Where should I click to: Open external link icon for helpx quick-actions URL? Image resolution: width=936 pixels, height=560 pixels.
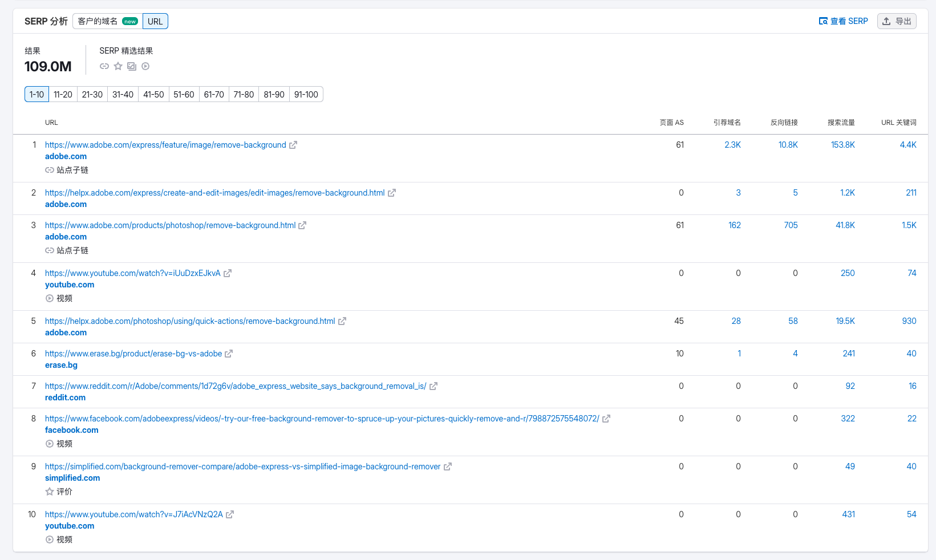coord(342,321)
